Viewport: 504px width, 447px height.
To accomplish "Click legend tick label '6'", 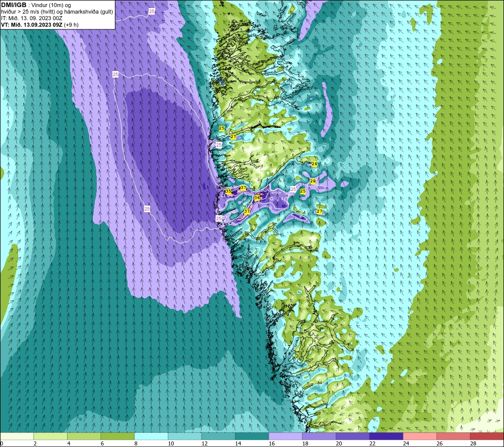I will [x=102, y=443].
